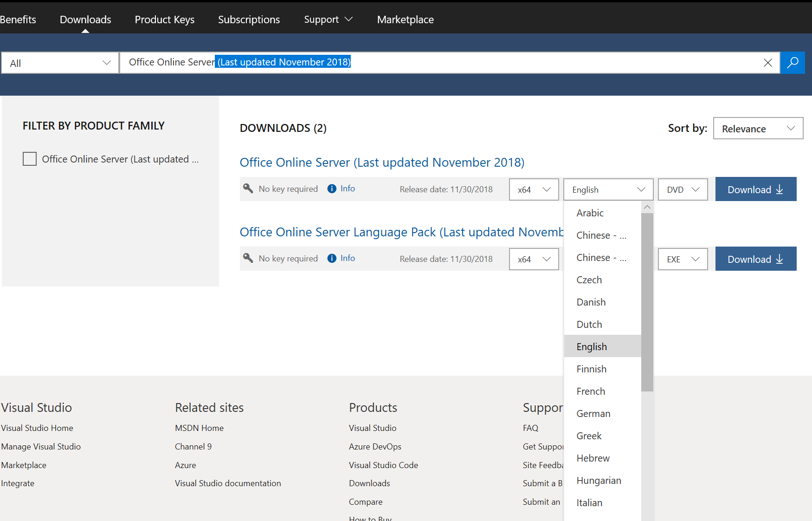Select Finnish language
The height and width of the screenshot is (521, 812).
(602, 369)
